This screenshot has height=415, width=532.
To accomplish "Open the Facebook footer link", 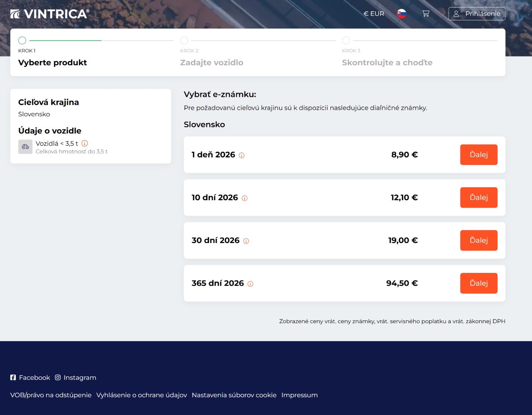I will tap(30, 378).
